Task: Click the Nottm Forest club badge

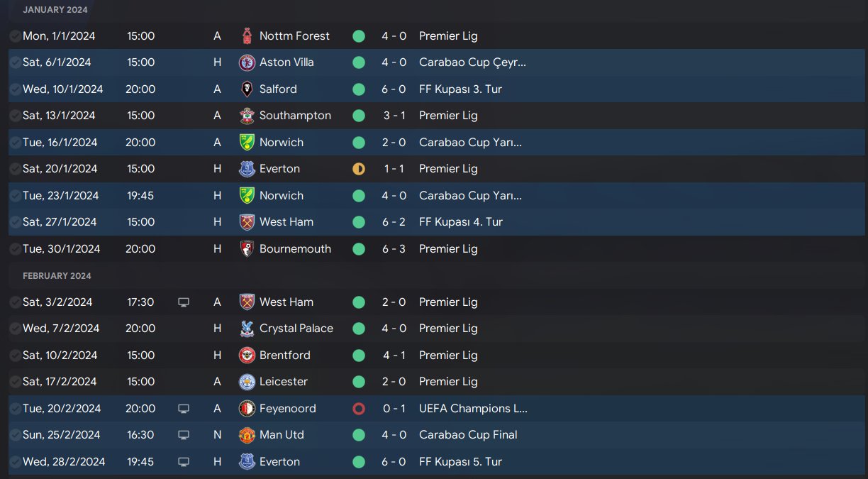Action: point(247,36)
